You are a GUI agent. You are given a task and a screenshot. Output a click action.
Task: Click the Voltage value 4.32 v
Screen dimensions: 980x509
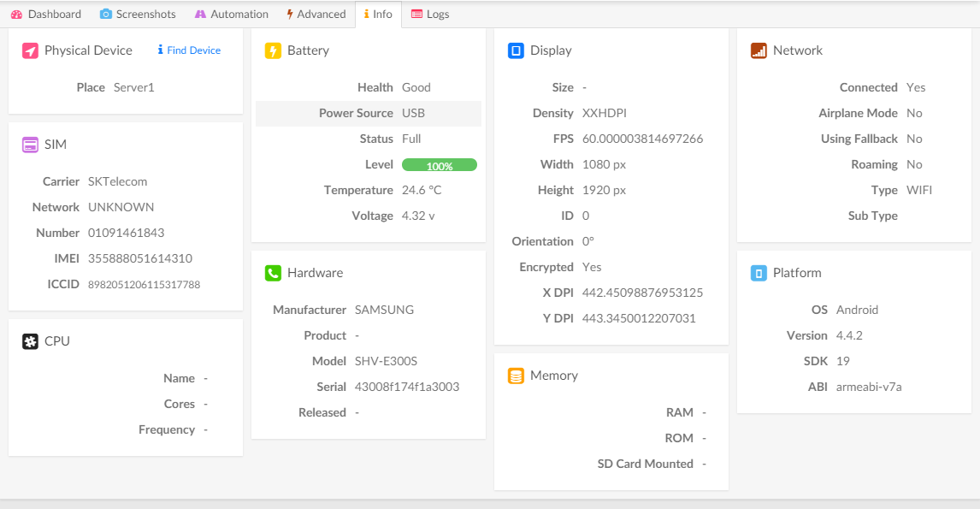(418, 216)
